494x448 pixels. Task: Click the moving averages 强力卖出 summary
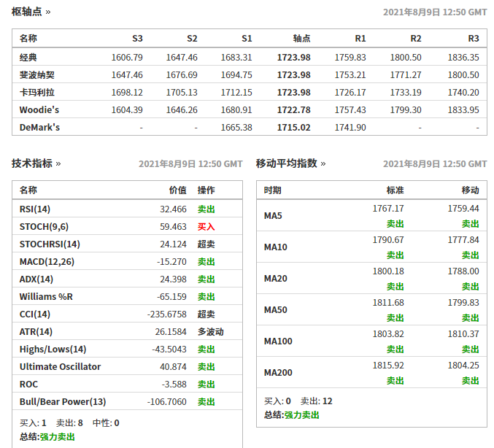pyautogui.click(x=302, y=415)
